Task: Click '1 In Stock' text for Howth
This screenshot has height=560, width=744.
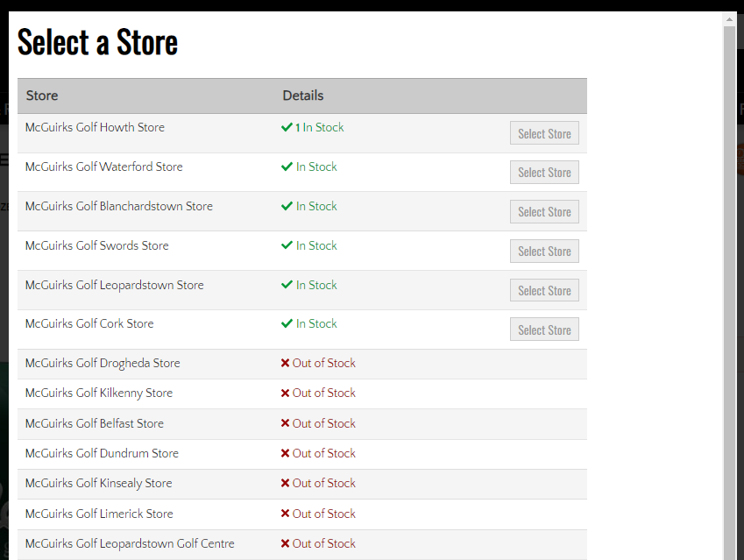Action: click(x=319, y=127)
